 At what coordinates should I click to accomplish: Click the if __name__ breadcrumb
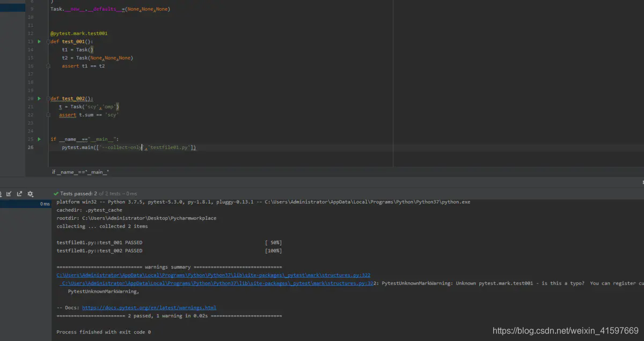(80, 172)
